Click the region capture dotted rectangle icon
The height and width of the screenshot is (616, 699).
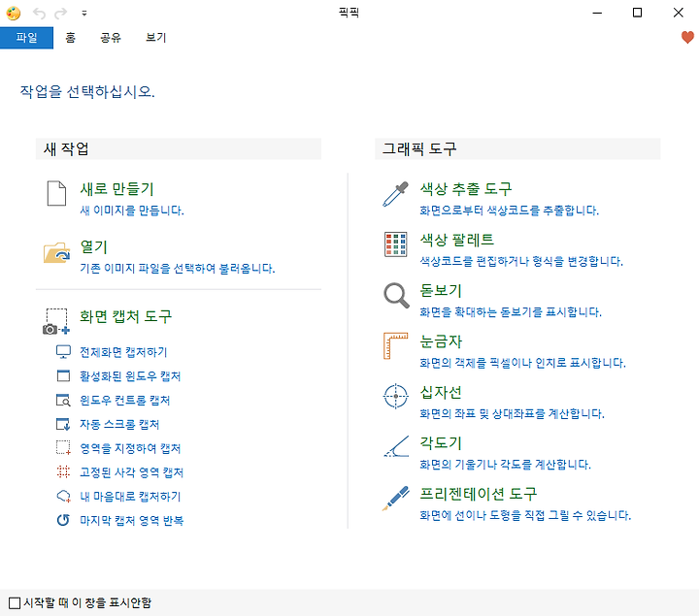pos(63,447)
